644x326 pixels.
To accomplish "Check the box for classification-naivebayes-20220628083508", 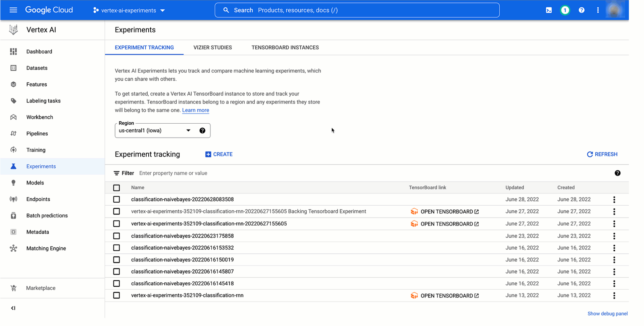I will [116, 200].
